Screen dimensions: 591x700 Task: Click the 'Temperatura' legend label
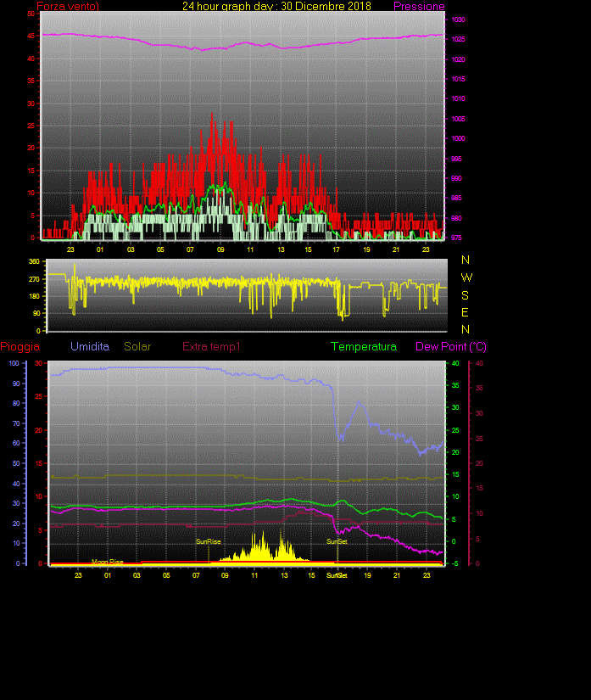(363, 347)
